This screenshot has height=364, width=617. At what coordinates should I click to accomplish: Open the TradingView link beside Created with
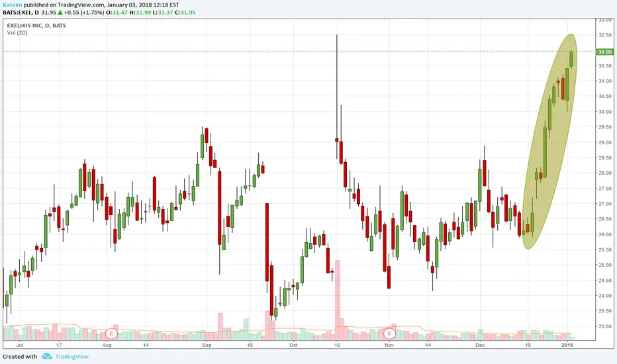(71, 357)
